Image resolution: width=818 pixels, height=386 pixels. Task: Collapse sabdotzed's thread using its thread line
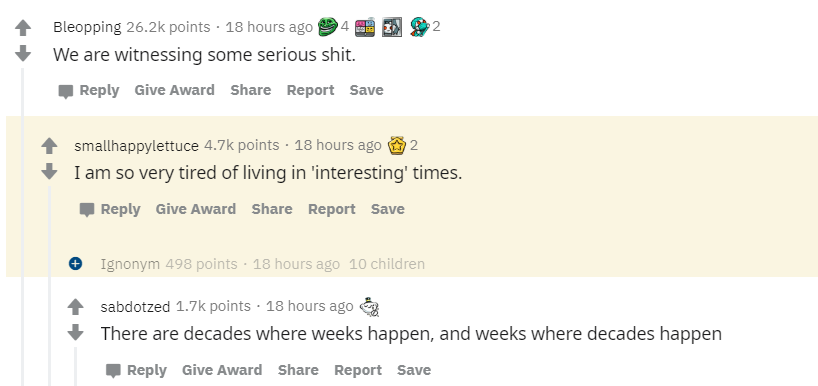[76, 366]
